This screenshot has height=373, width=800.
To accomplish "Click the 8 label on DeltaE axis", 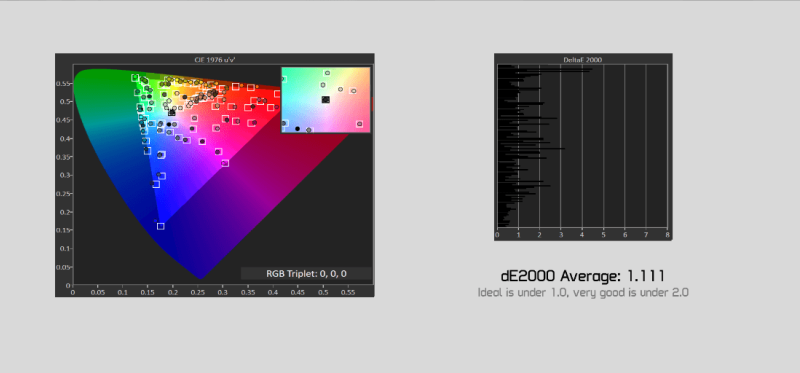I will click(x=667, y=235).
